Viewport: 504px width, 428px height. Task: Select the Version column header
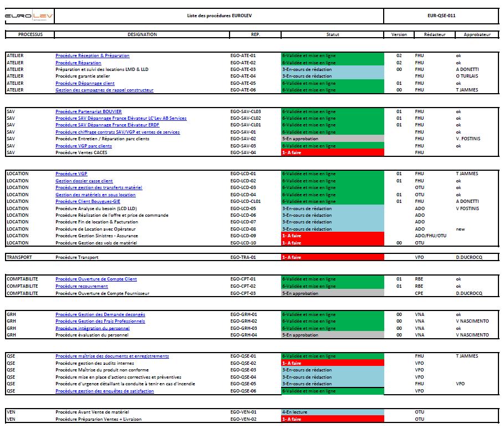click(399, 34)
